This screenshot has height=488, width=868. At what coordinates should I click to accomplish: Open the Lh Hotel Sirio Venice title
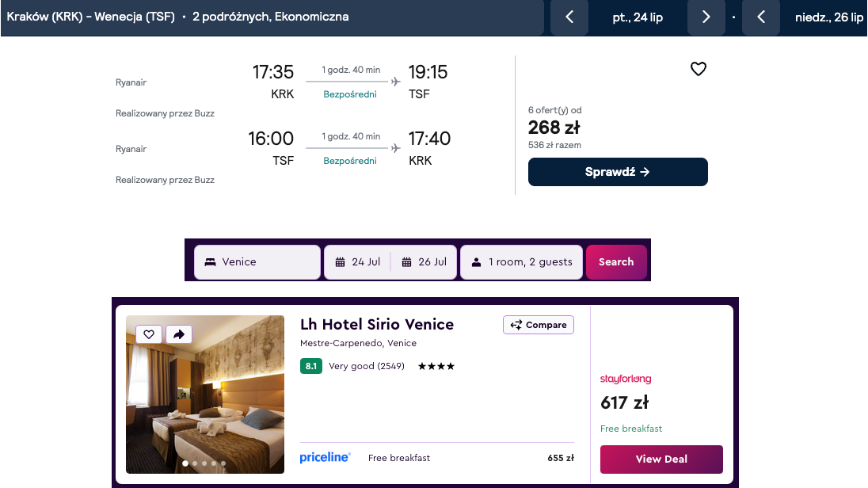point(377,324)
